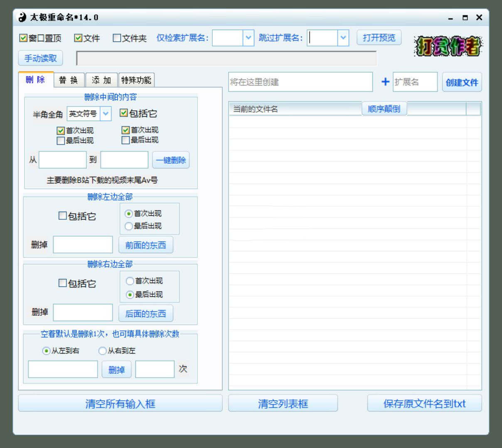The height and width of the screenshot is (448, 502).
Task: Choose 首次出现 radio in 删除右边全部 section
Action: pyautogui.click(x=130, y=281)
